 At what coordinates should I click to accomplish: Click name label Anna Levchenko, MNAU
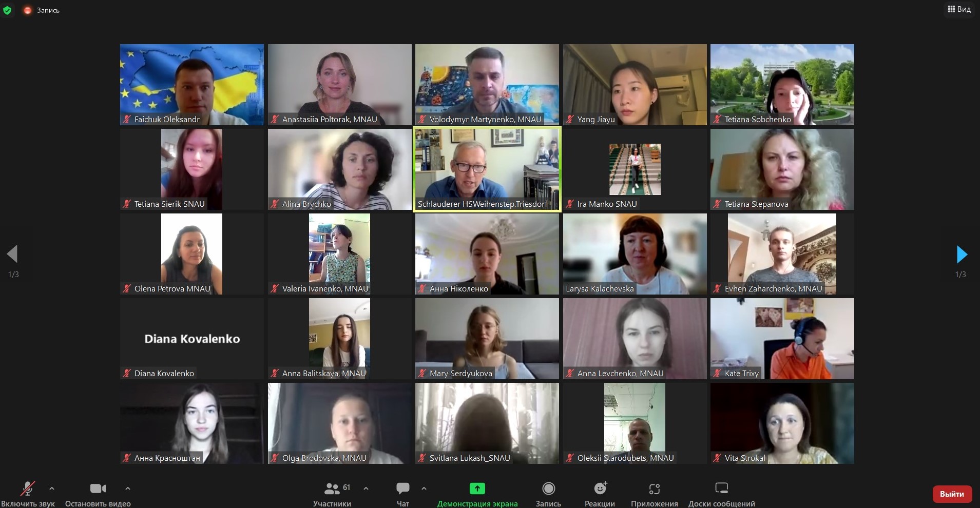(x=620, y=373)
